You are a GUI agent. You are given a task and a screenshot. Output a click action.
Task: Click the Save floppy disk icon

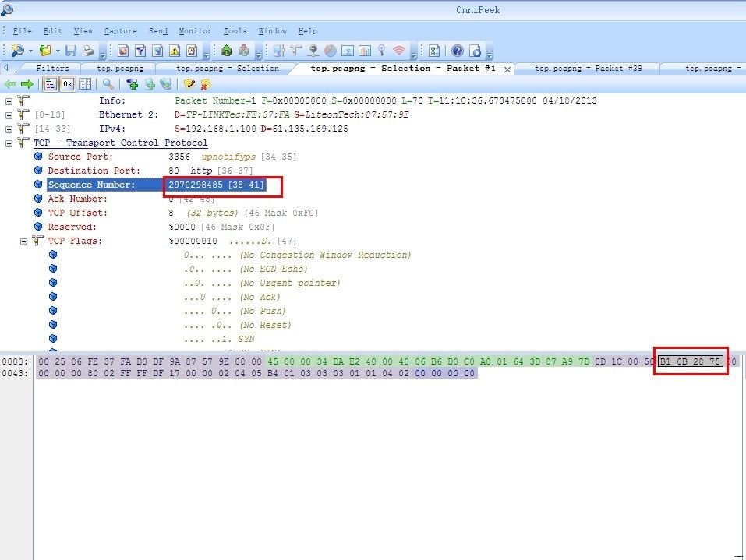(x=71, y=51)
